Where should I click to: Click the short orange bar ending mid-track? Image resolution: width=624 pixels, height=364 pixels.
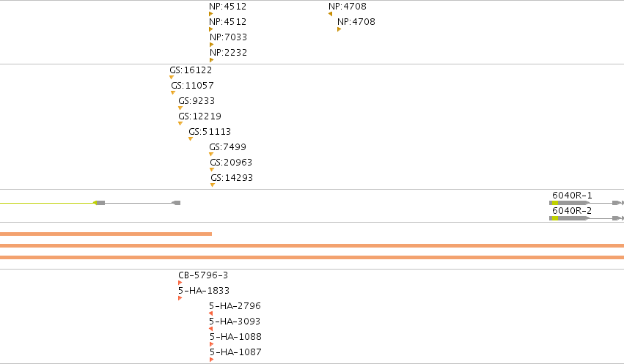pos(106,234)
